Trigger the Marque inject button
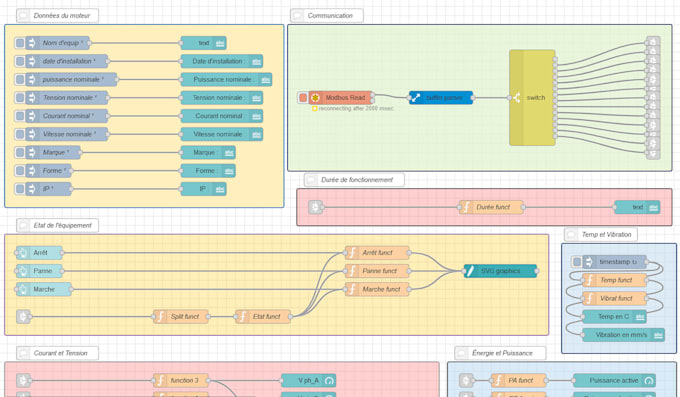The image size is (680, 397). (20, 152)
